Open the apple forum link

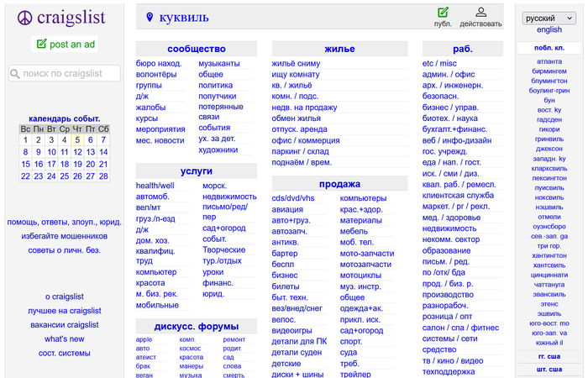click(x=144, y=339)
